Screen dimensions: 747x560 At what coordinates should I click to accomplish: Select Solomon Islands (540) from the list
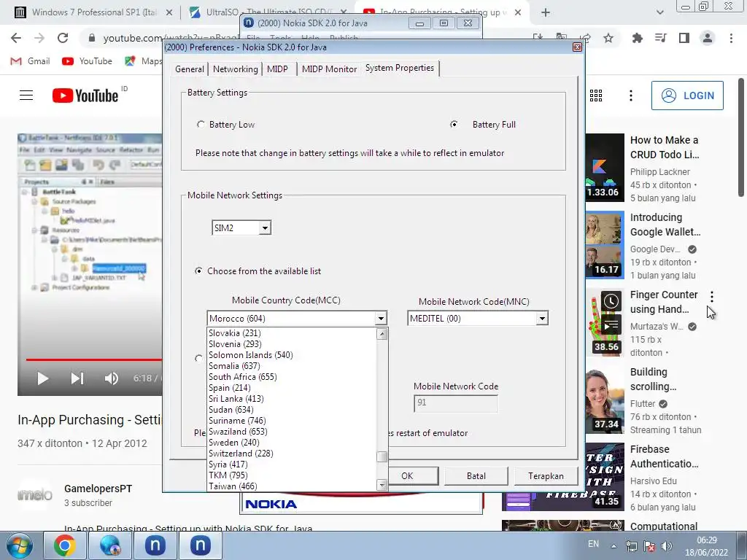coord(292,355)
